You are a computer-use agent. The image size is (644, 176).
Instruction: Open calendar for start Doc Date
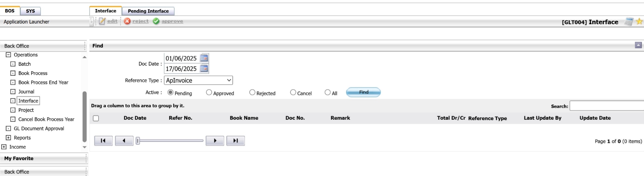[x=204, y=58]
